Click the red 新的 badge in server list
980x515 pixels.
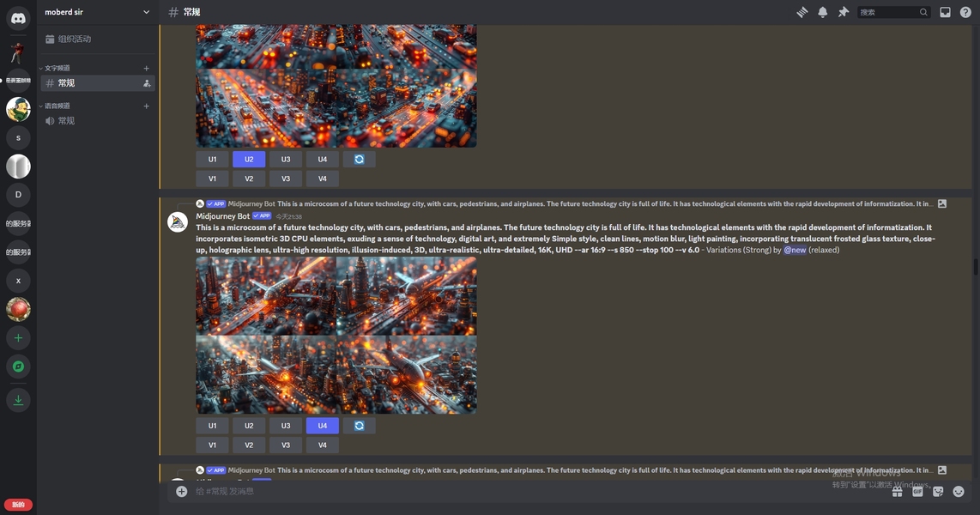click(x=18, y=505)
